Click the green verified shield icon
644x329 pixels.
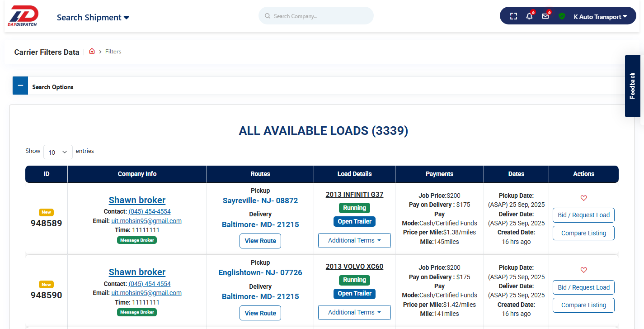coord(562,16)
